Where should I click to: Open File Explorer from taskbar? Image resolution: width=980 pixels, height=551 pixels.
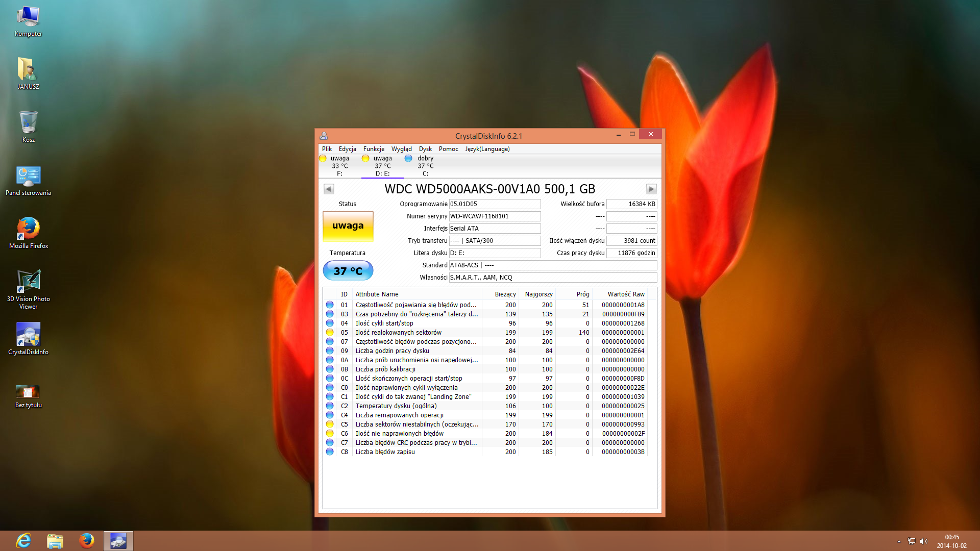55,541
